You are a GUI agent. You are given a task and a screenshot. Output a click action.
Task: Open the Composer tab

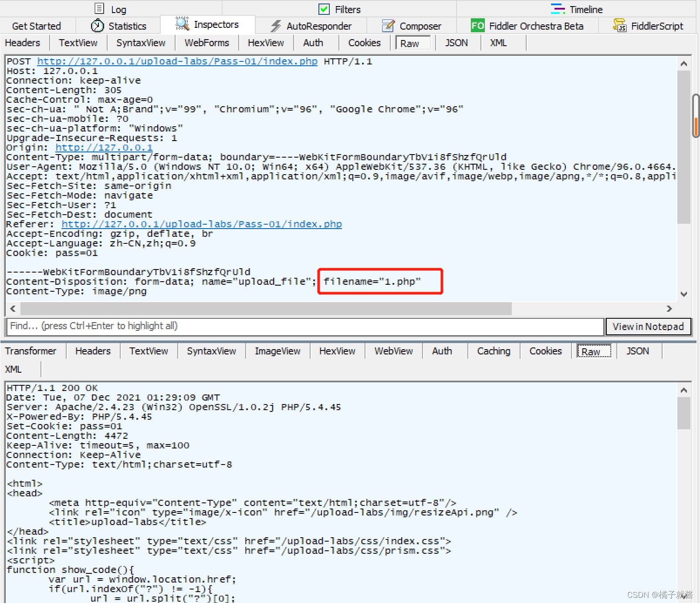pyautogui.click(x=412, y=26)
